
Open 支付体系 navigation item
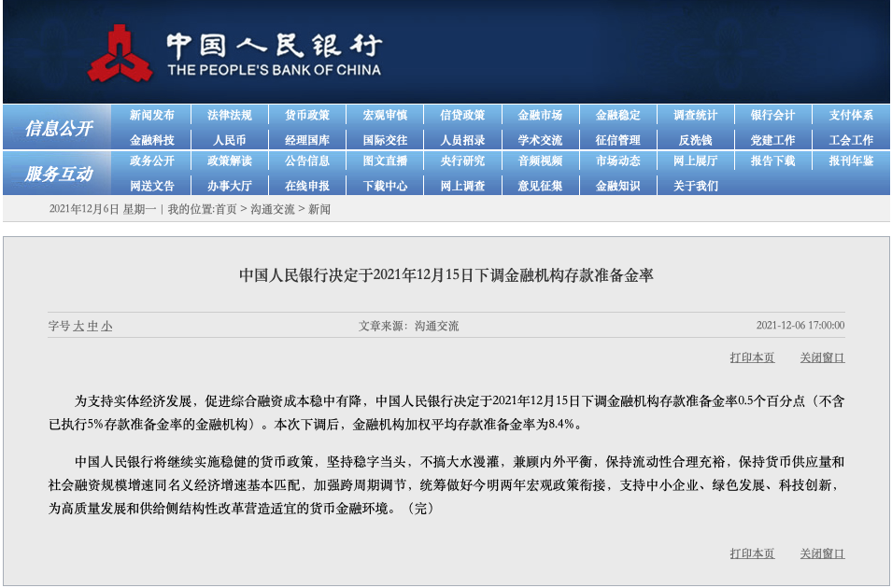(x=851, y=116)
